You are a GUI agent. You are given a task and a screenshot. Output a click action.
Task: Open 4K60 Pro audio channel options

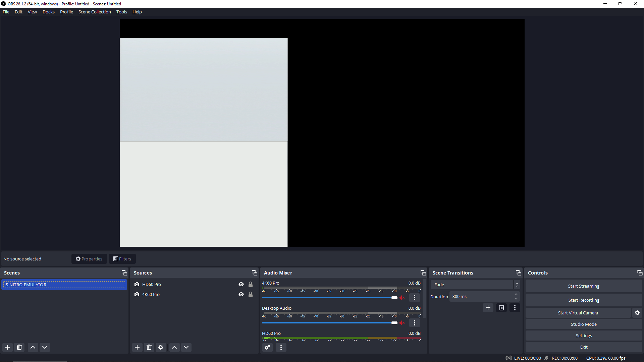tap(415, 298)
